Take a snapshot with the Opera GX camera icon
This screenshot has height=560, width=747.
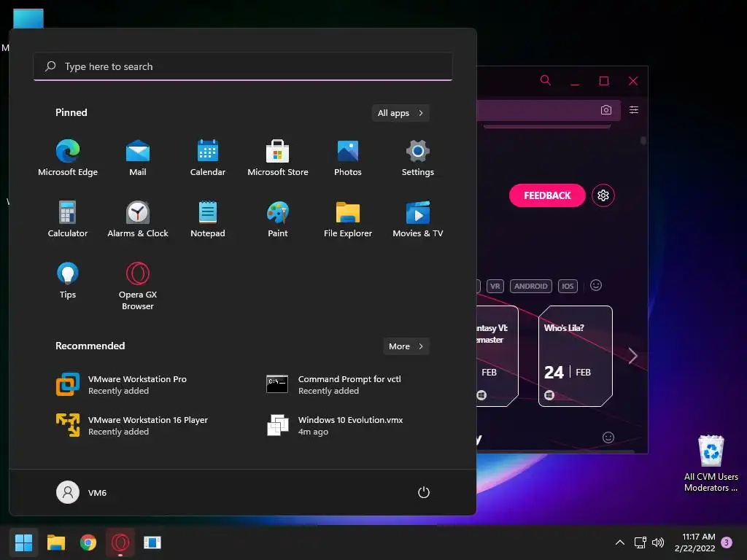[x=606, y=110]
